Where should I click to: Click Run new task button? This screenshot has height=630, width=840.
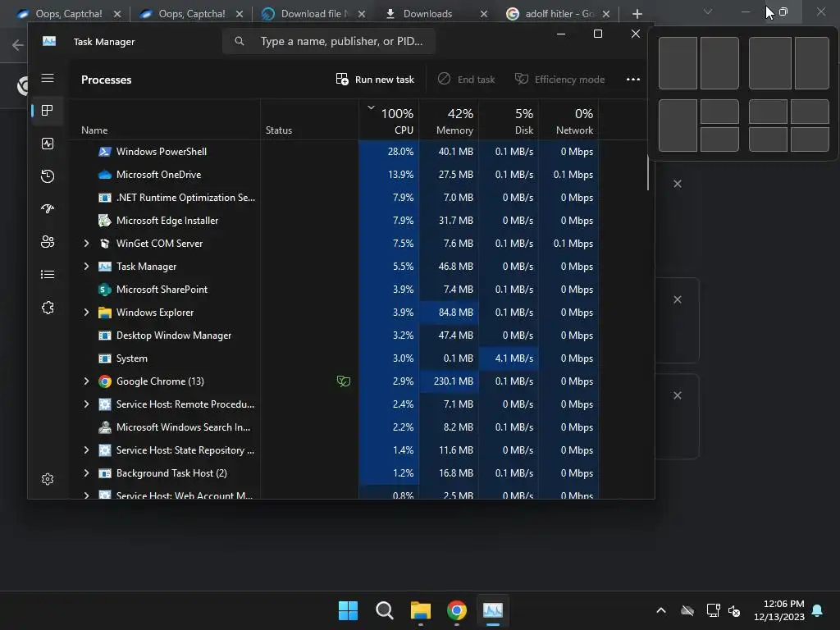click(x=375, y=80)
